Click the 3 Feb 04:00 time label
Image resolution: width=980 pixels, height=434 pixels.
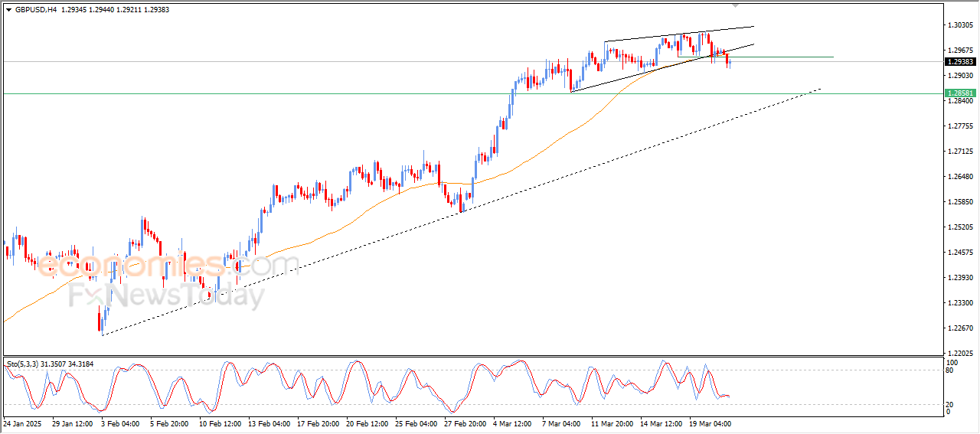click(x=120, y=423)
